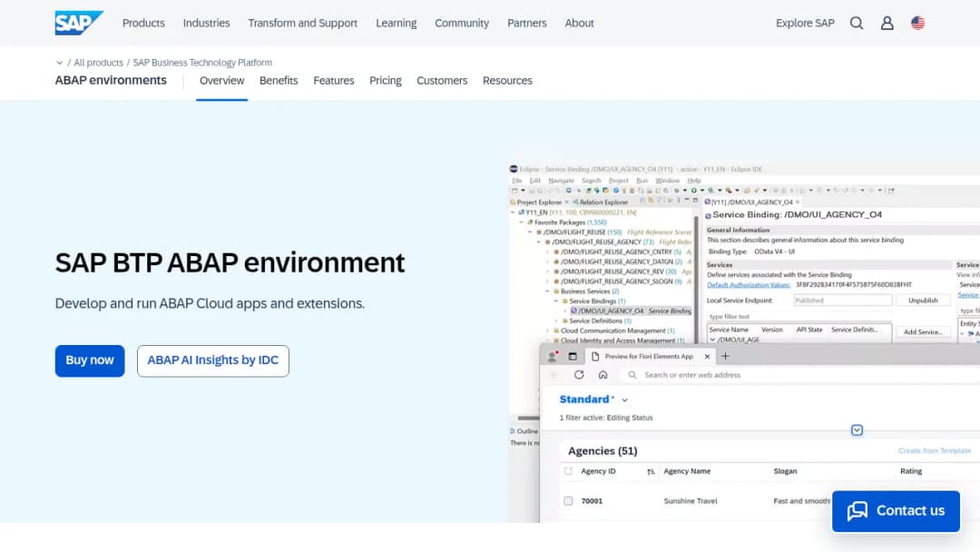Open Transform and Support menu
This screenshot has width=980, height=552.
pyautogui.click(x=302, y=23)
